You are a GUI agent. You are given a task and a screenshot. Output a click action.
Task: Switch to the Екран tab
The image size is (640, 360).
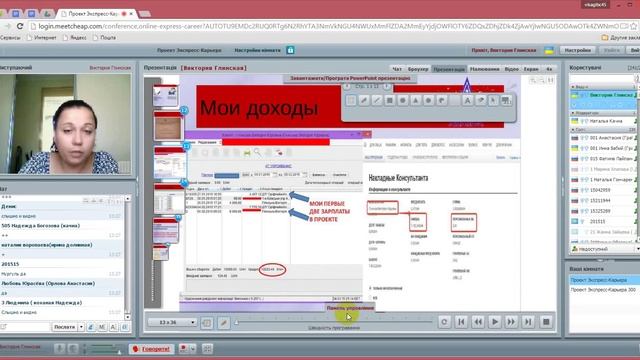(531, 69)
